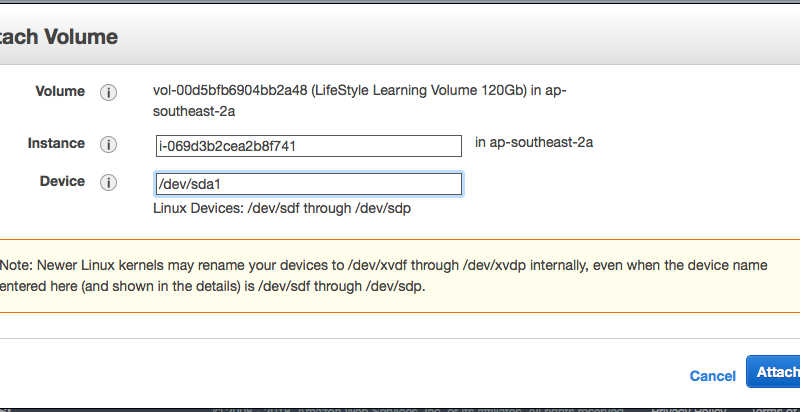This screenshot has height=412, width=800.
Task: Click the yellow Linux kernels note box
Action: [x=400, y=276]
